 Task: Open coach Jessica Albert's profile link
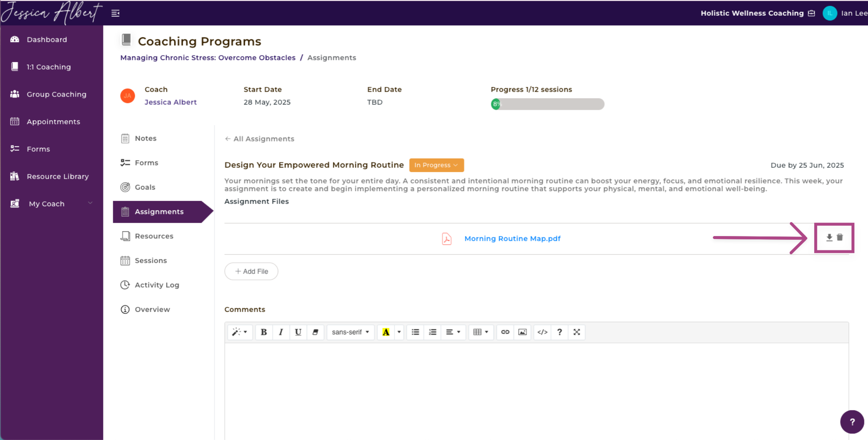pos(170,102)
